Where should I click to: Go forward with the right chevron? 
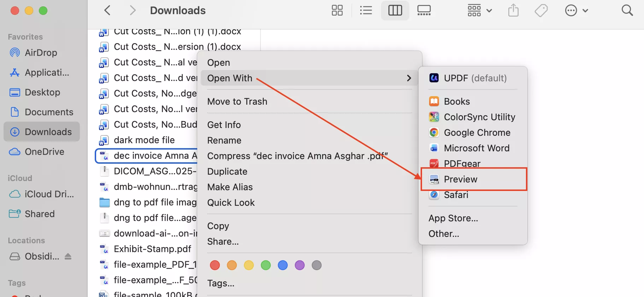[x=133, y=10]
